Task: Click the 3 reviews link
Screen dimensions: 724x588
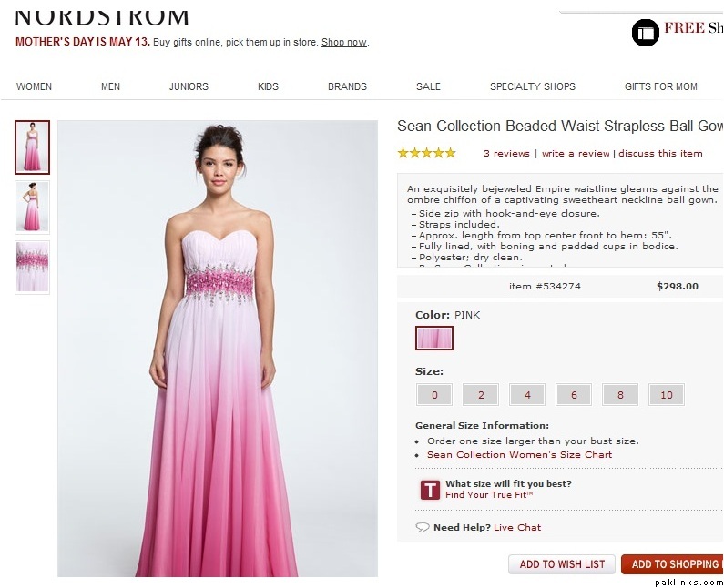Action: [x=506, y=154]
